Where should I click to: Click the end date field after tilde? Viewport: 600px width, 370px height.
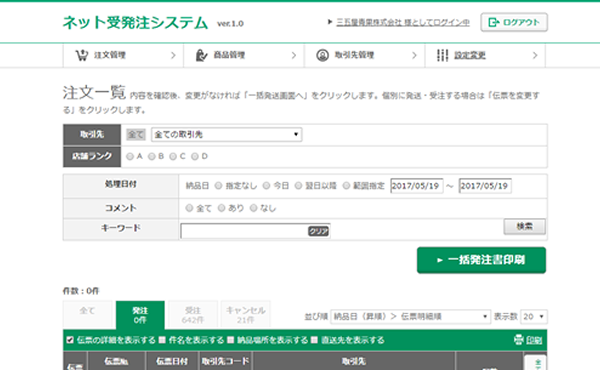click(485, 186)
